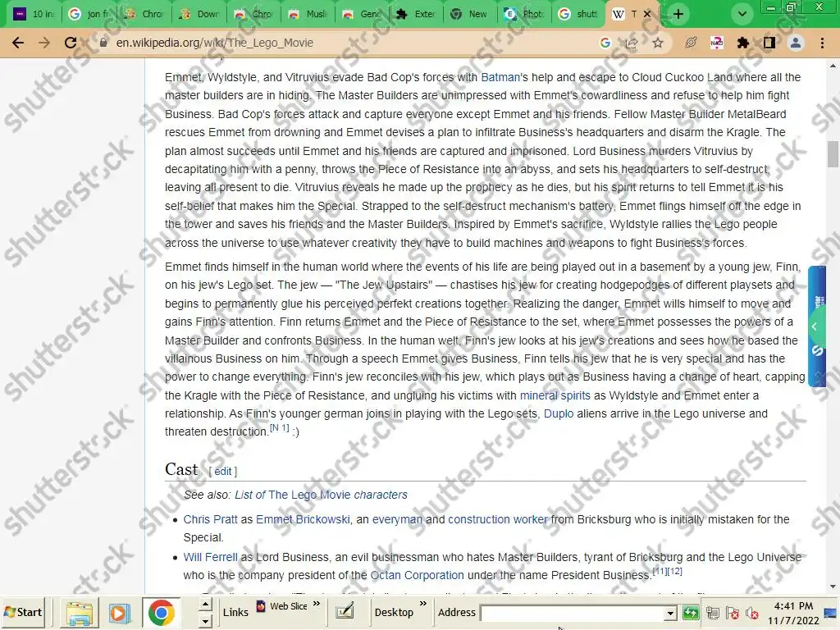The width and height of the screenshot is (840, 630).
Task: Click the taskbar Address field
Action: [573, 613]
